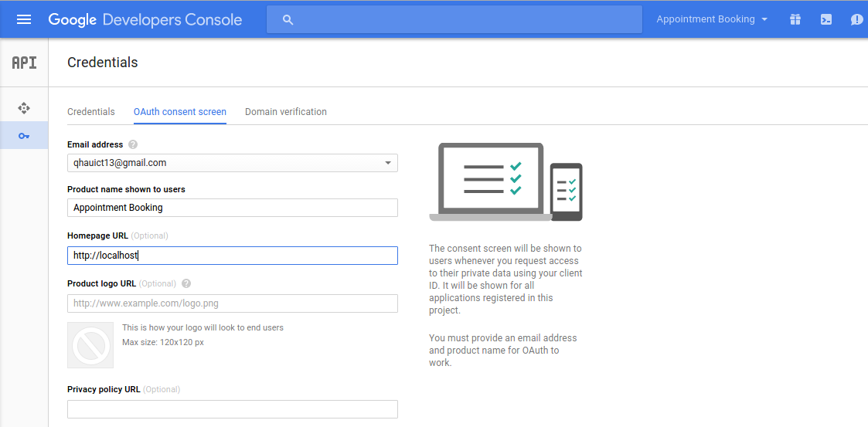This screenshot has height=427, width=868.
Task: Click the Product name shown to users field
Action: (x=232, y=208)
